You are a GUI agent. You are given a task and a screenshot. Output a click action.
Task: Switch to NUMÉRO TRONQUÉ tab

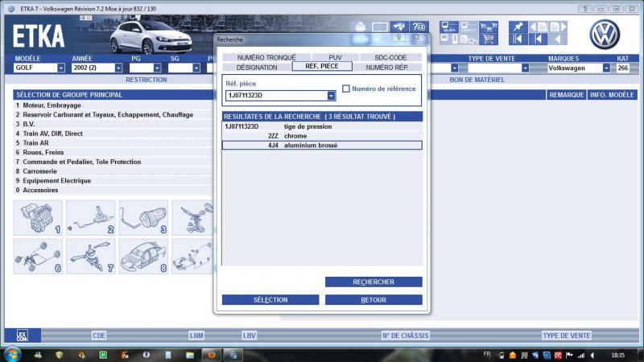pos(266,57)
